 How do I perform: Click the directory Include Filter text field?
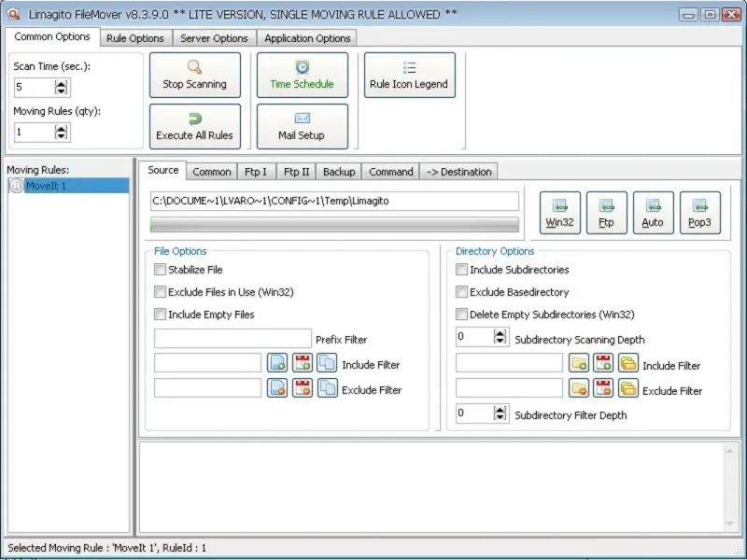coord(509,363)
